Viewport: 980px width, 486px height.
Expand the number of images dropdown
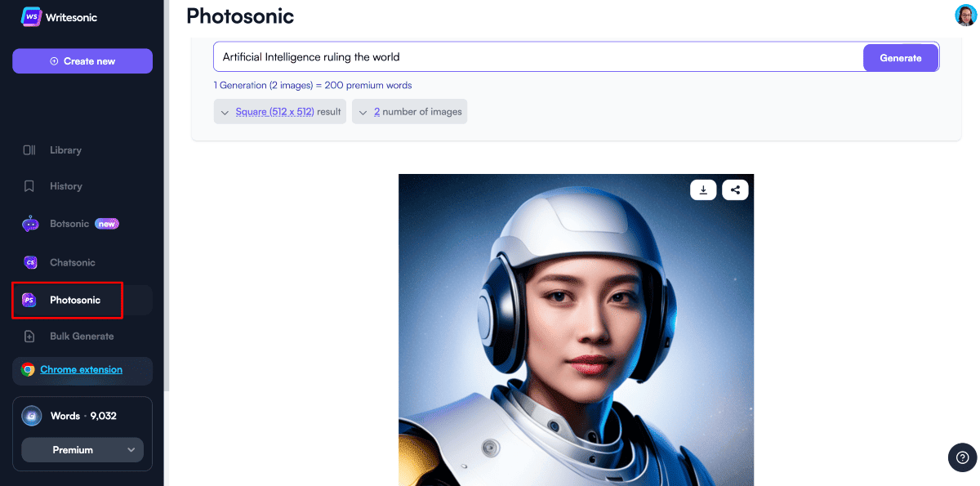[x=410, y=112]
